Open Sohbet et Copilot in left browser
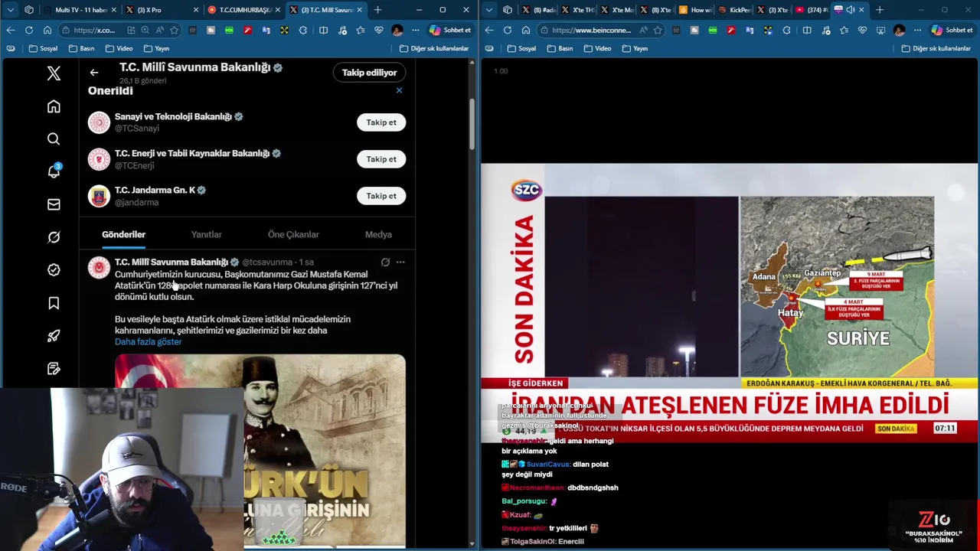The width and height of the screenshot is (980, 551). tap(449, 30)
